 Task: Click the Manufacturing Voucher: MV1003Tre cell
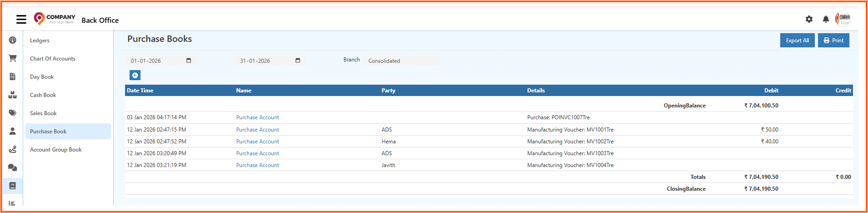pos(570,153)
